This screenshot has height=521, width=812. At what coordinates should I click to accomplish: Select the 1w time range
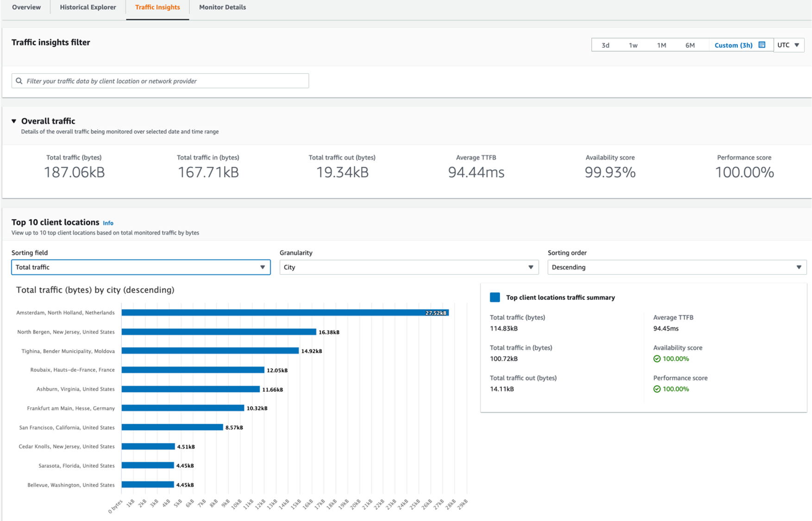633,45
